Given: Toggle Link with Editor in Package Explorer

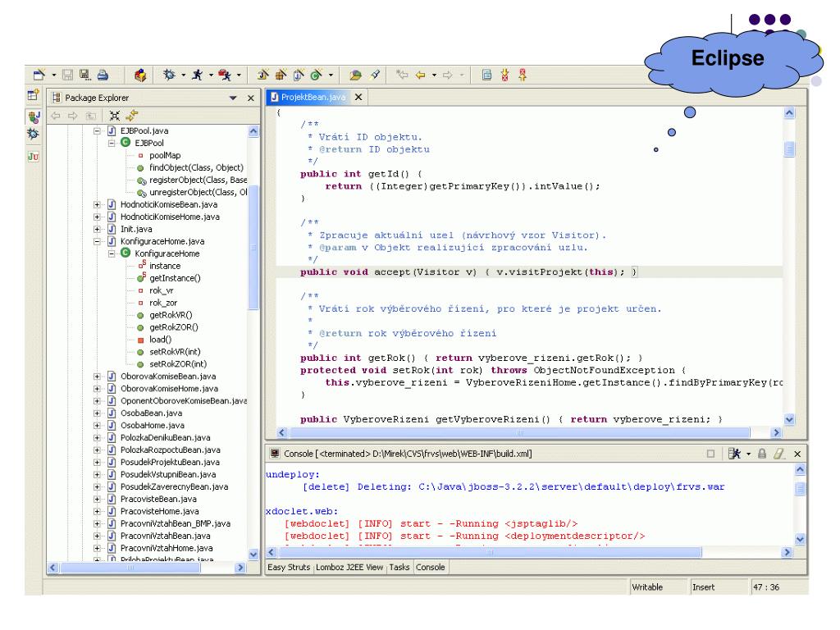Looking at the screenshot, I should click(x=132, y=115).
